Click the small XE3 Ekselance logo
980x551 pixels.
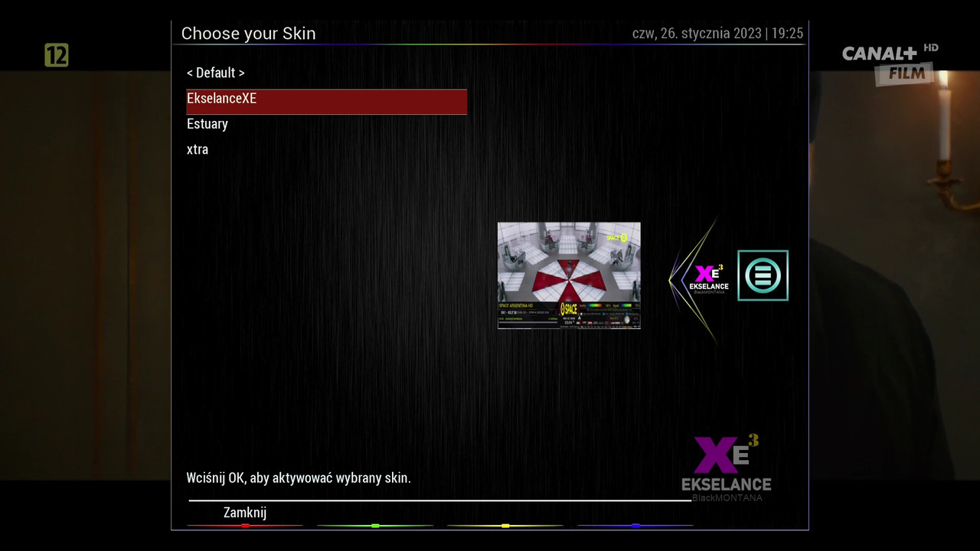tap(709, 279)
